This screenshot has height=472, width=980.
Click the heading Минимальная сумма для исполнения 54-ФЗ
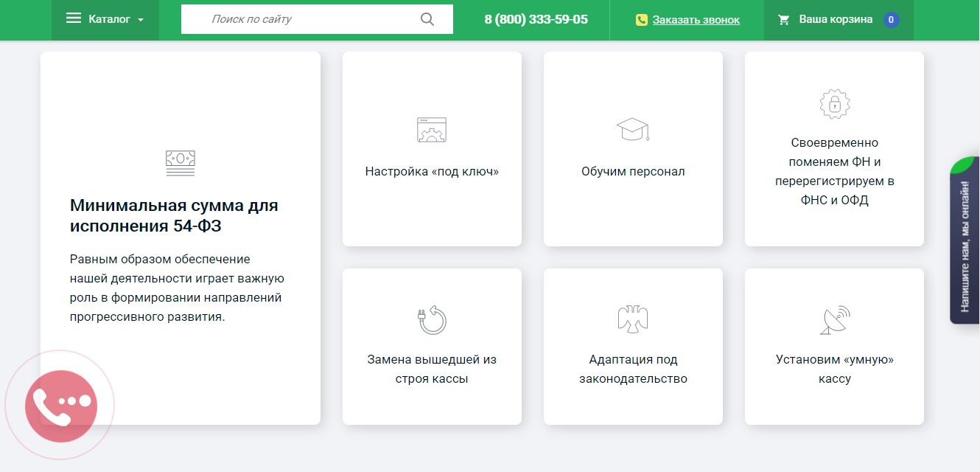click(174, 215)
